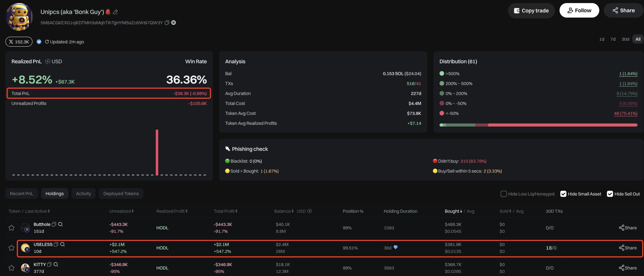This screenshot has width=644, height=276.
Task: Sort by Unrealized column arrows
Action: (133, 211)
